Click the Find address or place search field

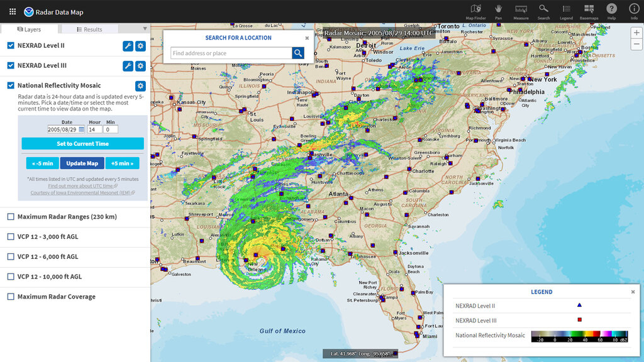tap(230, 53)
